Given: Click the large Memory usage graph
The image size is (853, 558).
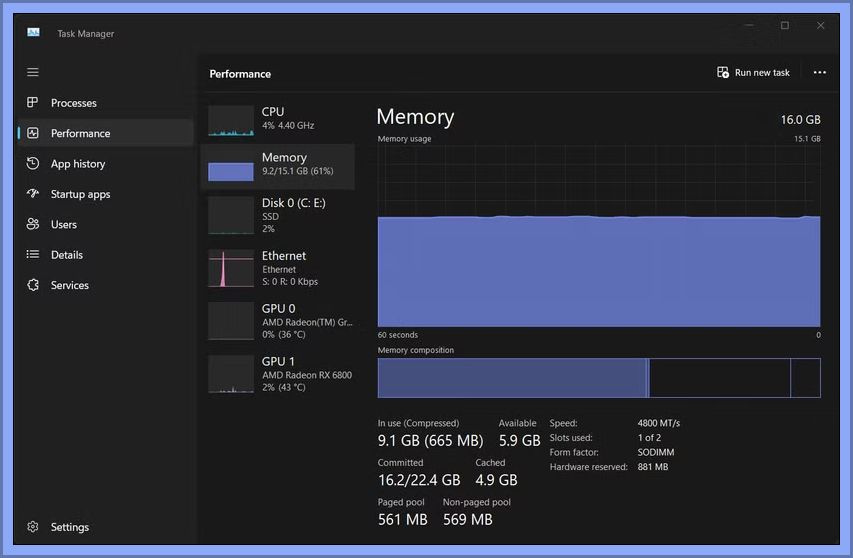Looking at the screenshot, I should 599,235.
